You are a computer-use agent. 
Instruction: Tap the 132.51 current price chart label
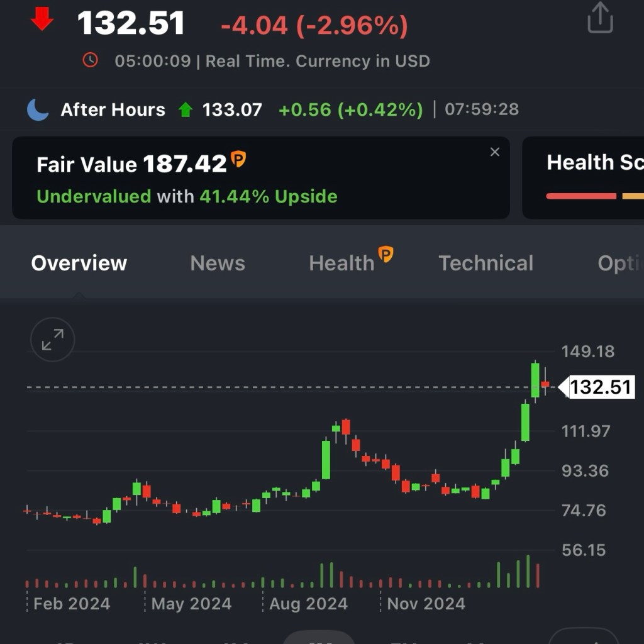click(600, 387)
